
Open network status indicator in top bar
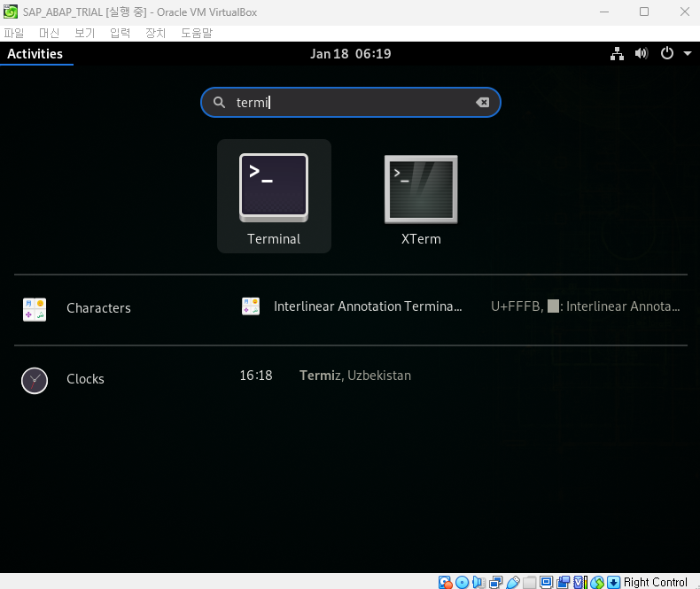(x=617, y=53)
